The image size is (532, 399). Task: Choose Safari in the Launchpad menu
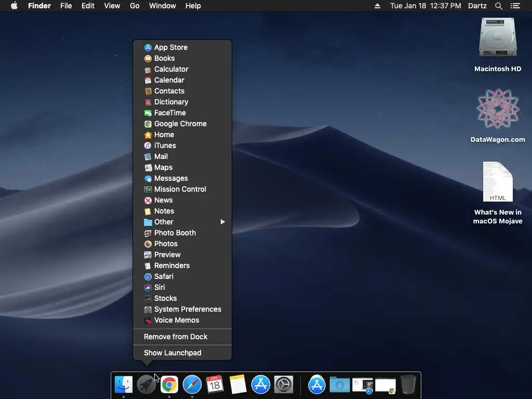[x=182, y=276]
